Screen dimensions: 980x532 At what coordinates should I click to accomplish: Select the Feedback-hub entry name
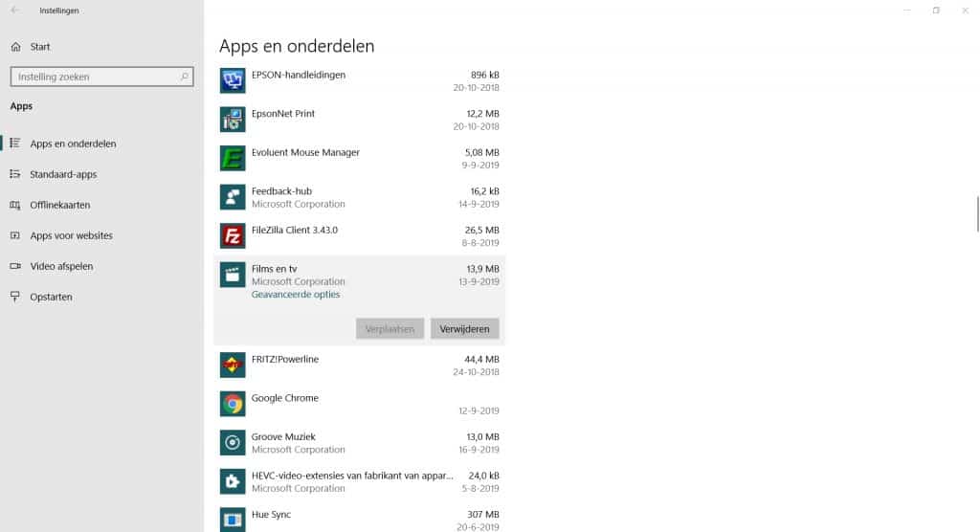click(281, 190)
